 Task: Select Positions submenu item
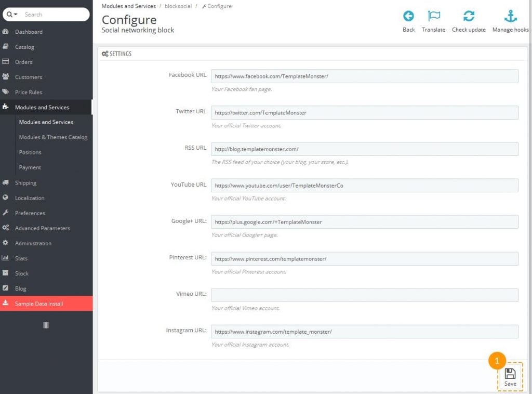30,152
